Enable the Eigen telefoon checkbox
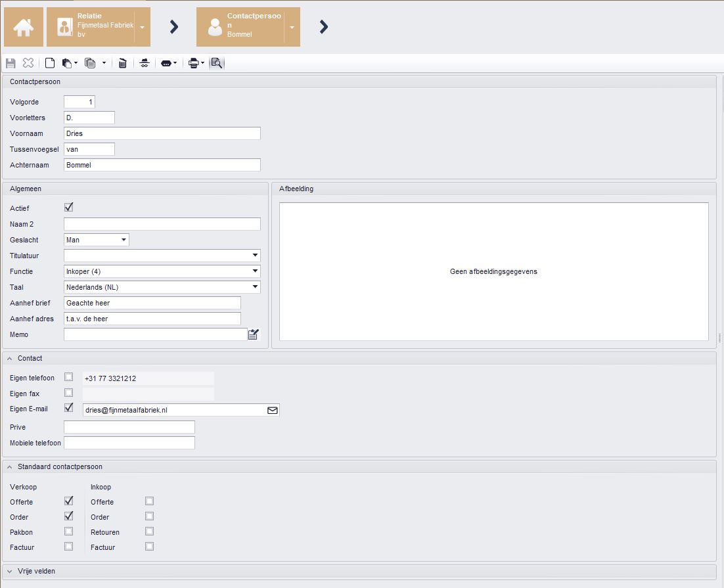Screen dimensions: 724x588 69,377
